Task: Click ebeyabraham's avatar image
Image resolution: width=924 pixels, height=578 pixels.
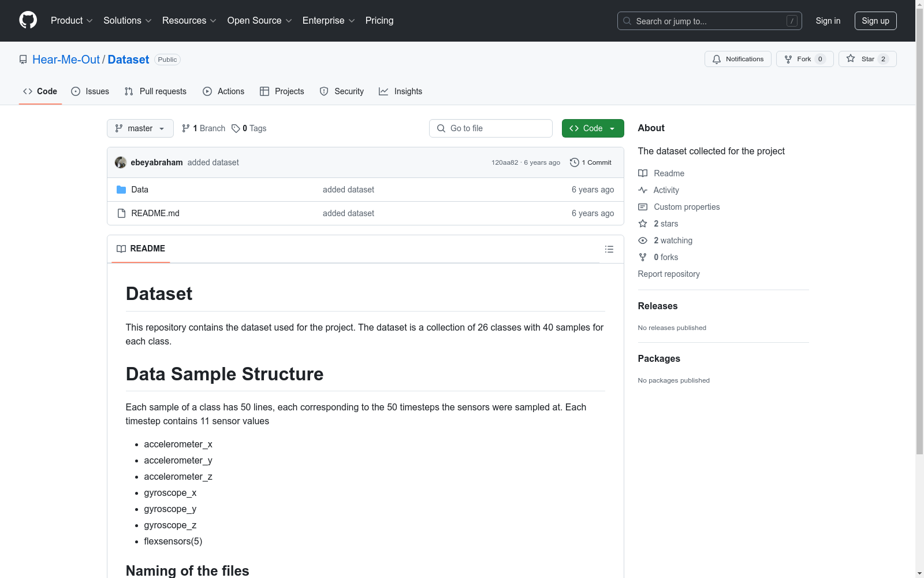Action: (x=121, y=162)
